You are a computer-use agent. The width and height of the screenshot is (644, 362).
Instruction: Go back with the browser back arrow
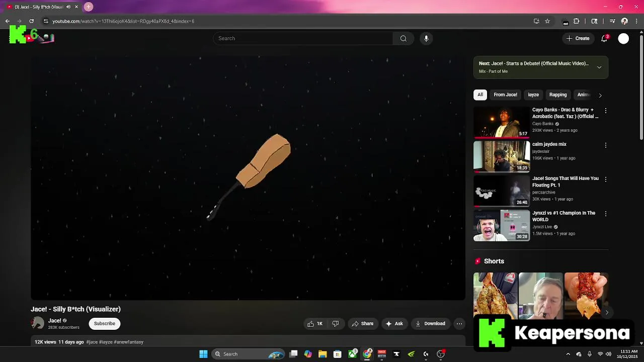7,21
